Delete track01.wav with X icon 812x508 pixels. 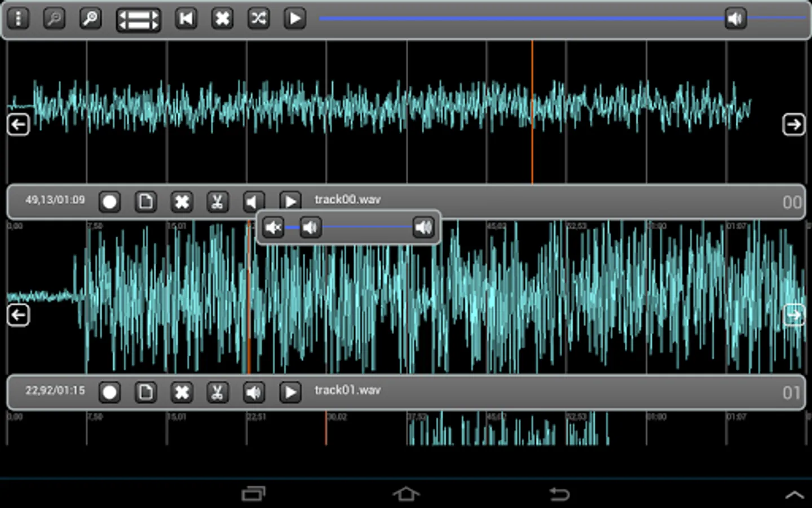point(182,392)
